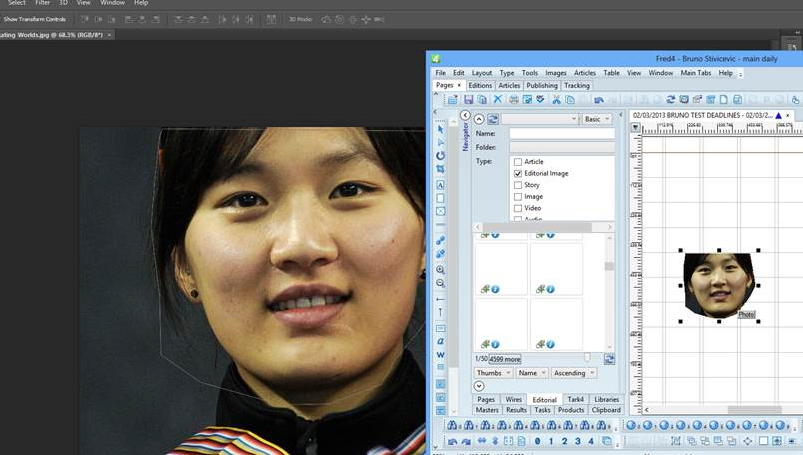Click the blue X delete icon in Fred4 toolbar
This screenshot has height=455, width=803.
(497, 99)
